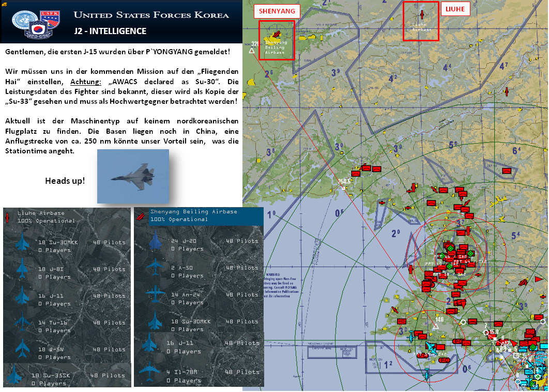The height and width of the screenshot is (392, 549).
Task: Select the 18 J-8I row text
Action: [x=51, y=269]
